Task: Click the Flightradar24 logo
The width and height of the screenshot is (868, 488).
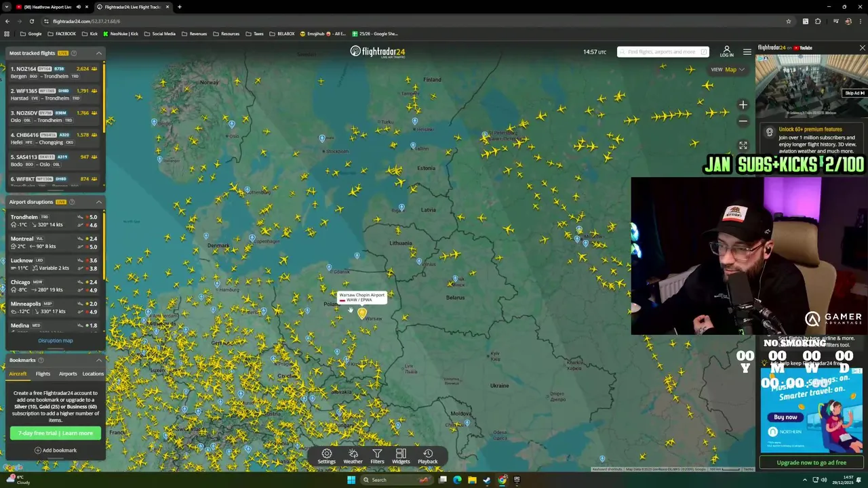Action: pyautogui.click(x=377, y=52)
